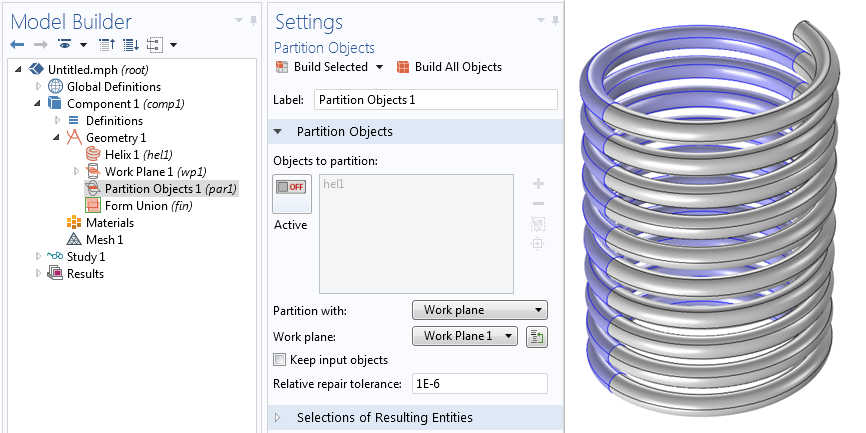Image resolution: width=866 pixels, height=433 pixels.
Task: Open the Work plane dropdown
Action: (464, 336)
